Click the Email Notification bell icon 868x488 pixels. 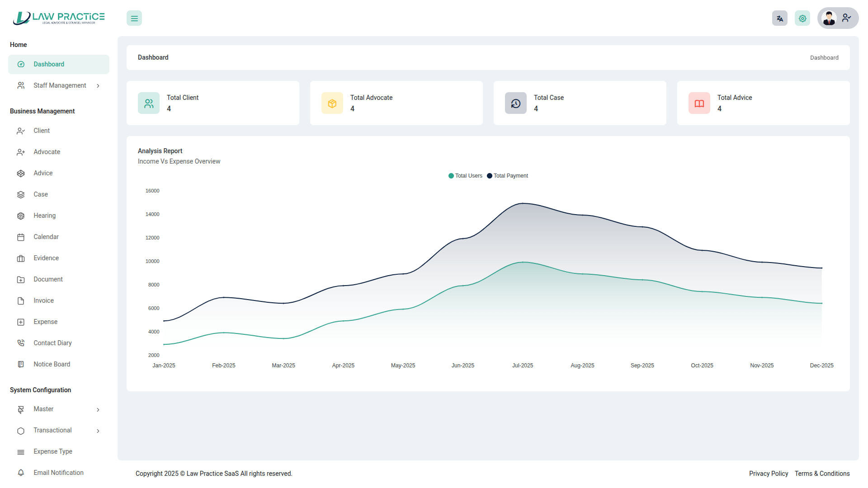(21, 473)
